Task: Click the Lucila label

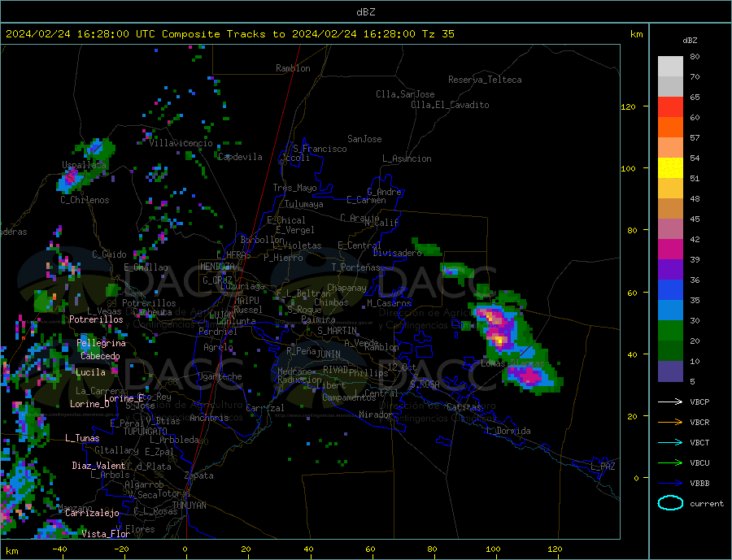Action: pyautogui.click(x=90, y=372)
